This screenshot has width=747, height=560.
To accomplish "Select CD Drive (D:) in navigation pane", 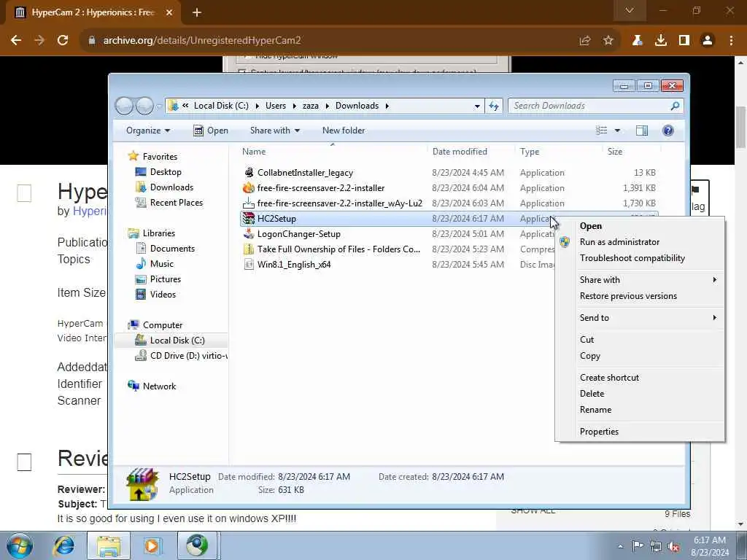I will 181,356.
